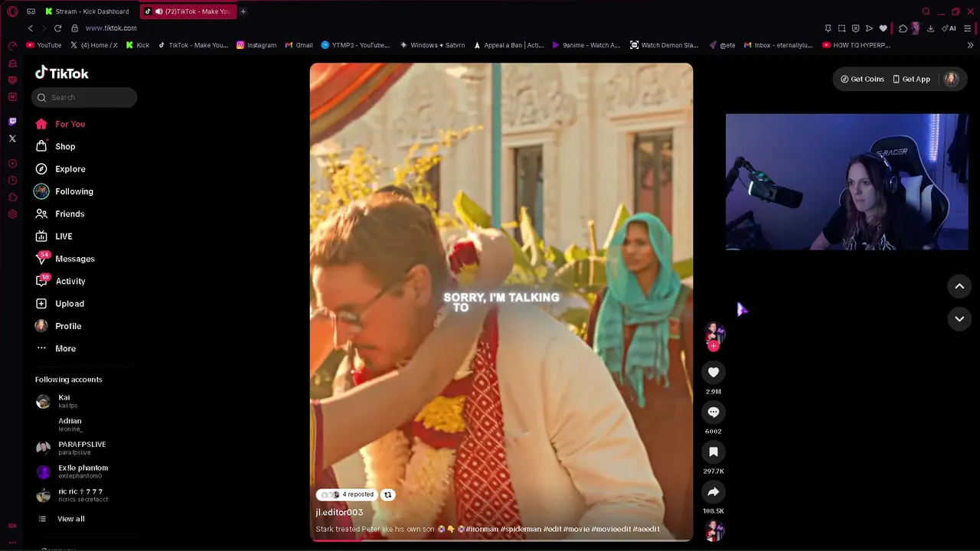Share the video

pos(714,491)
